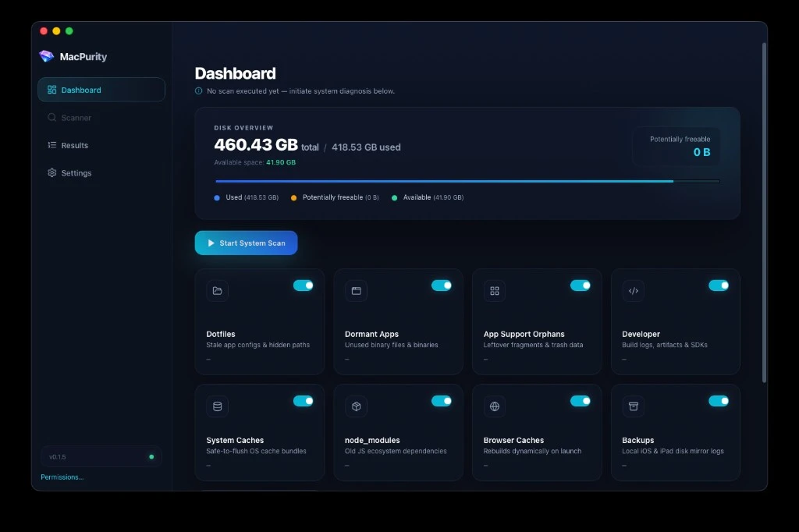Image resolution: width=799 pixels, height=532 pixels.
Task: Switch off the Developer category toggle
Action: (719, 286)
